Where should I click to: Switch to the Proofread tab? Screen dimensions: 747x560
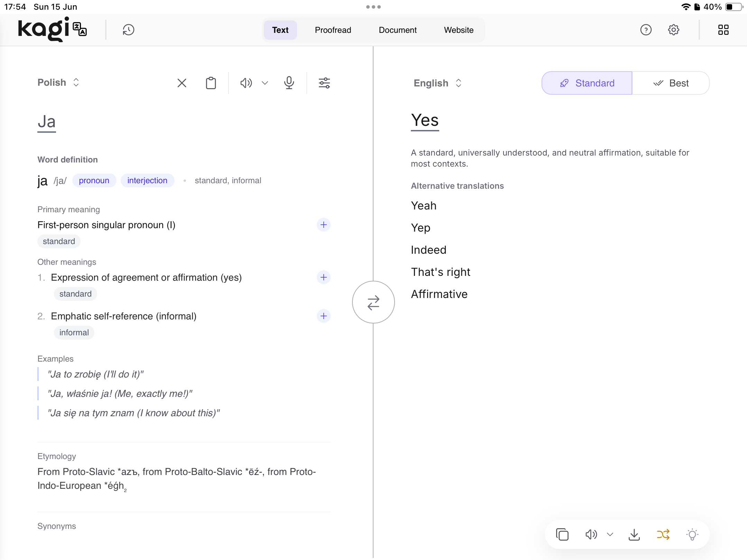333,30
